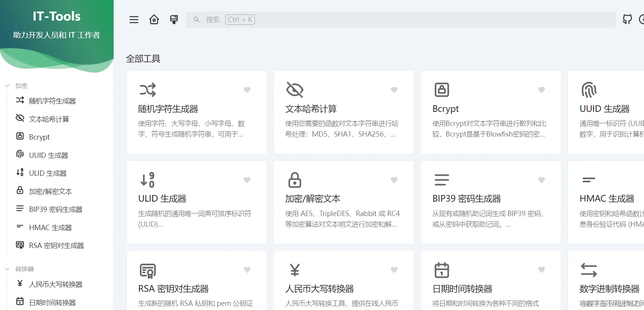
Task: Click crossed-eye icon on 文本哈希计算 card
Action: (295, 90)
